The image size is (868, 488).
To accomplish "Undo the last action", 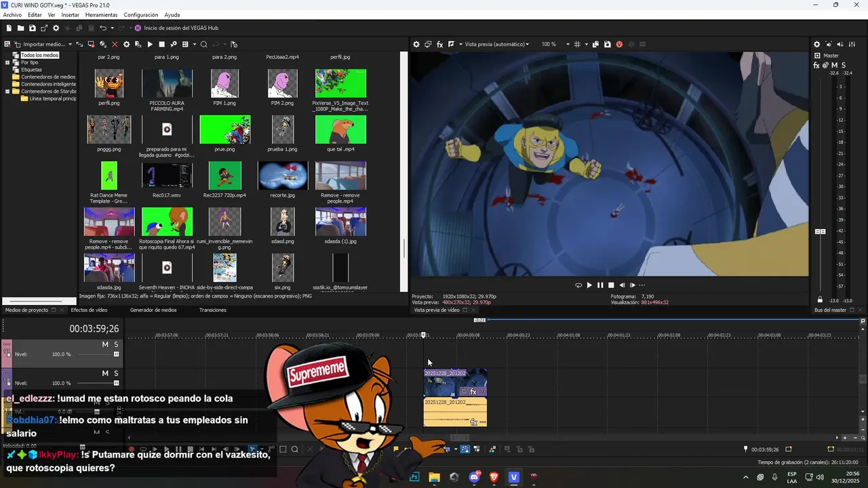I will 103,28.
